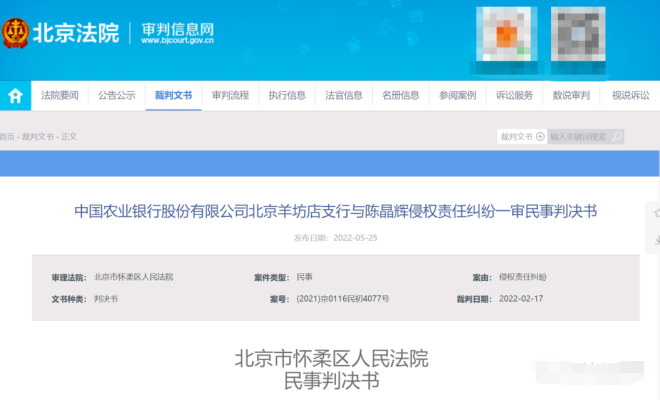Click case type value 民事

pyautogui.click(x=304, y=277)
